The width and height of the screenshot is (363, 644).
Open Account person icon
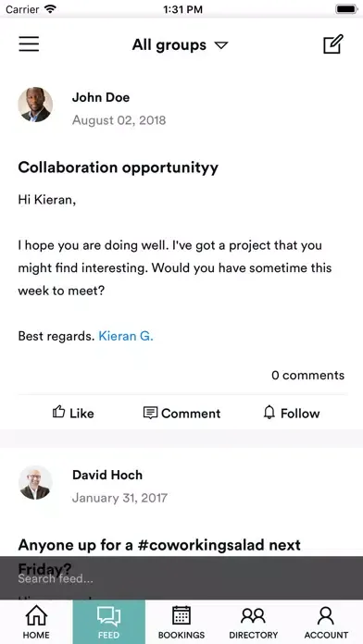point(326,616)
